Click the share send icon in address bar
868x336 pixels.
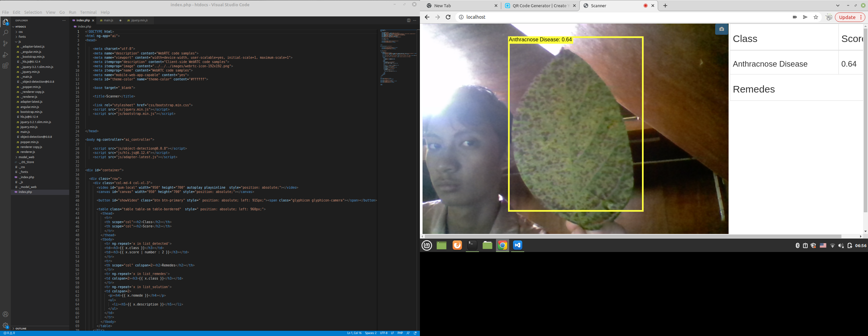(x=805, y=17)
